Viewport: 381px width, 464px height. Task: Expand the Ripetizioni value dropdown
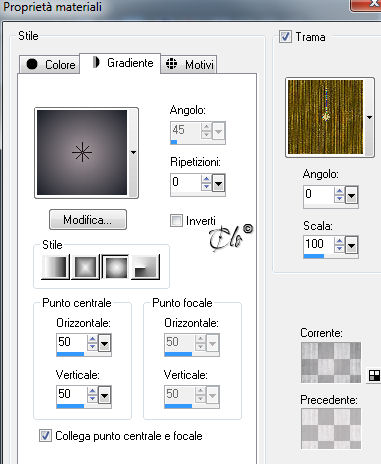[x=219, y=183]
